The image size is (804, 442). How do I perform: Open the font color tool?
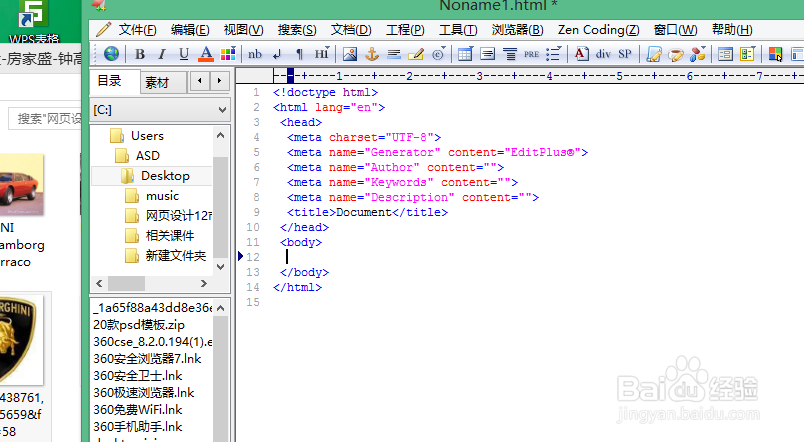[x=206, y=54]
